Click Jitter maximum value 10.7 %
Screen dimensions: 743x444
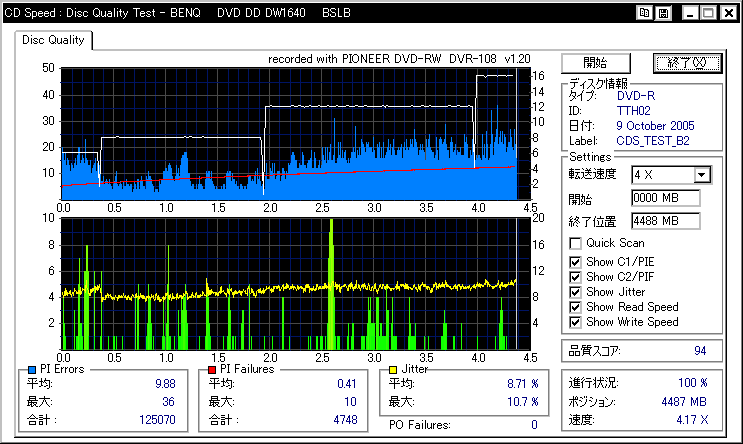(523, 402)
